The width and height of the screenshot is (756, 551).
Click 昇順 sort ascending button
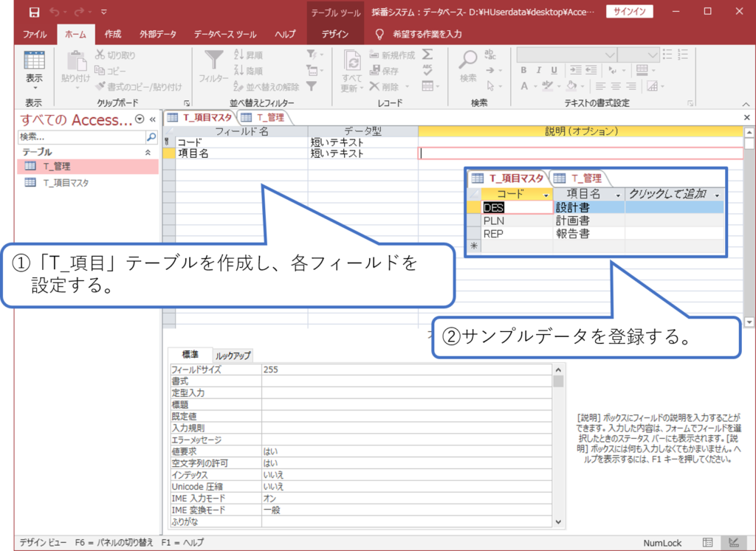[x=248, y=55]
